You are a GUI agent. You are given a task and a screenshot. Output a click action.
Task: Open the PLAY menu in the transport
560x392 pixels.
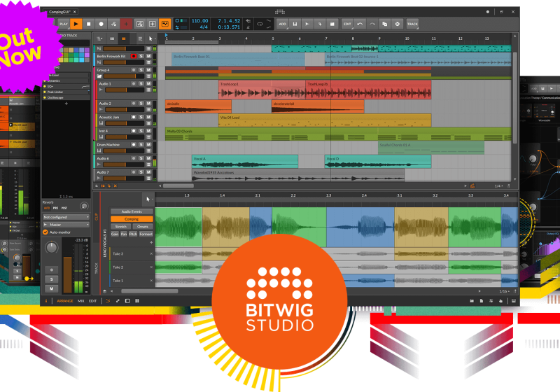click(x=64, y=24)
